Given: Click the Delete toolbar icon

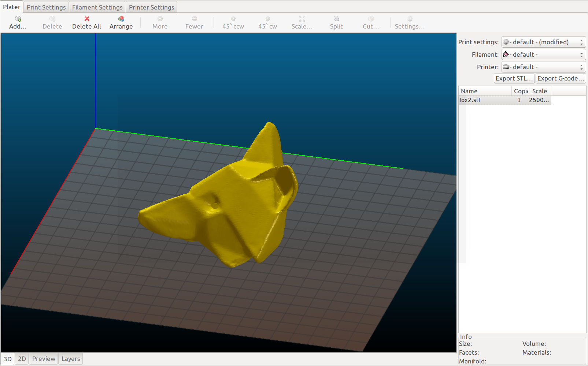Looking at the screenshot, I should click(52, 19).
